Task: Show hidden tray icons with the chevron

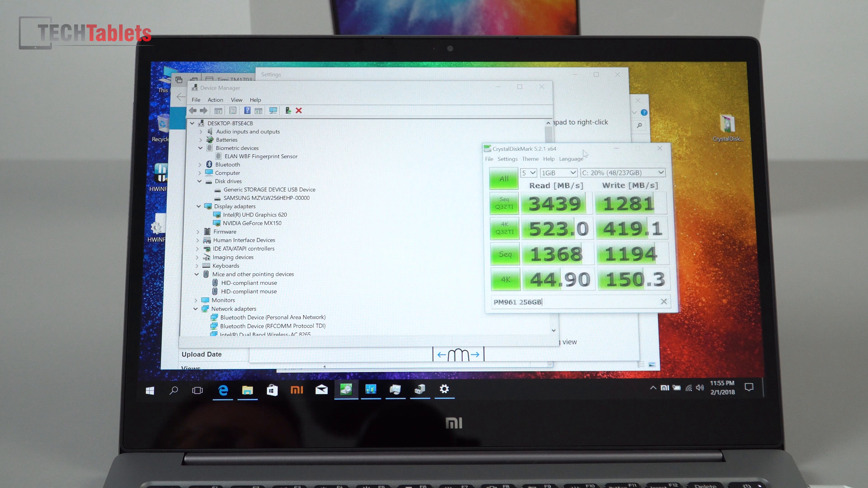Action: (653, 388)
